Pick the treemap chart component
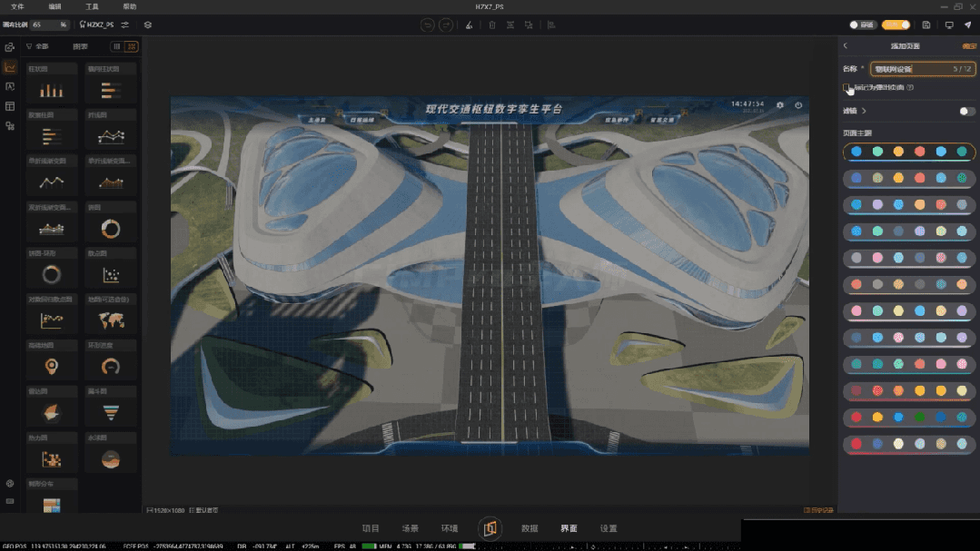This screenshot has width=980, height=551. coord(51,497)
